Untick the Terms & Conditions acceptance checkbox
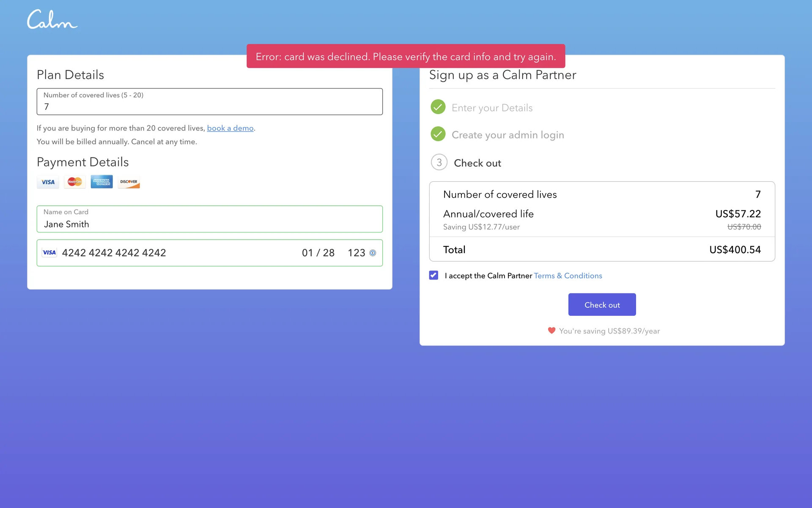812x508 pixels. coord(433,276)
